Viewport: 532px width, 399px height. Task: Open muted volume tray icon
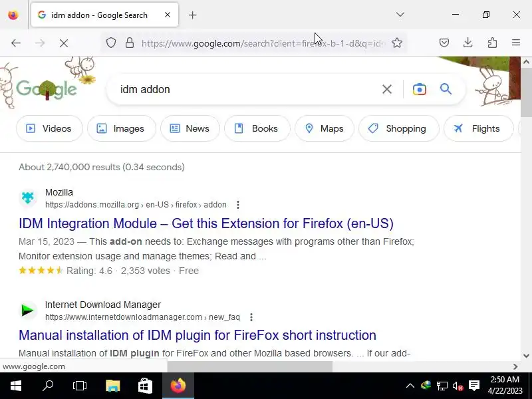(x=458, y=386)
